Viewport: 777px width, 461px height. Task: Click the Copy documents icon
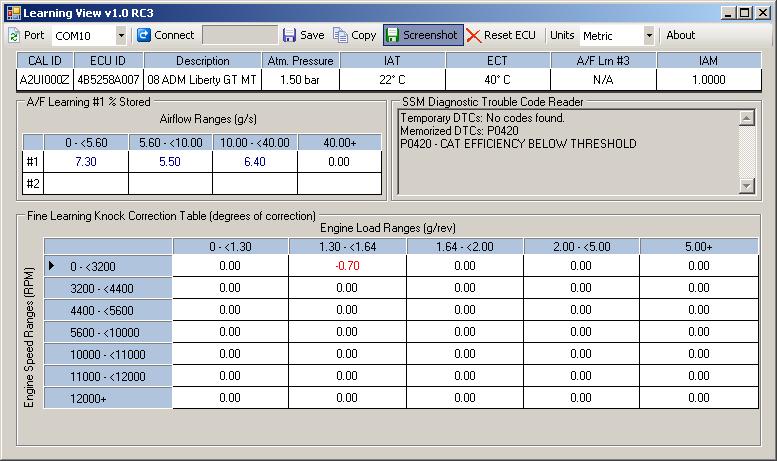[x=340, y=35]
